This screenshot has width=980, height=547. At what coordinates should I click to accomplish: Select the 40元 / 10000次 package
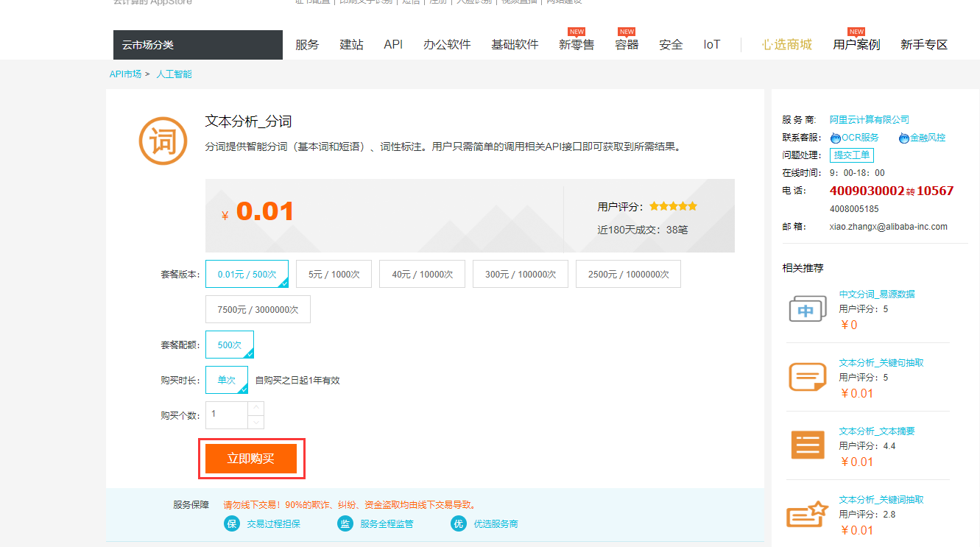coord(422,274)
